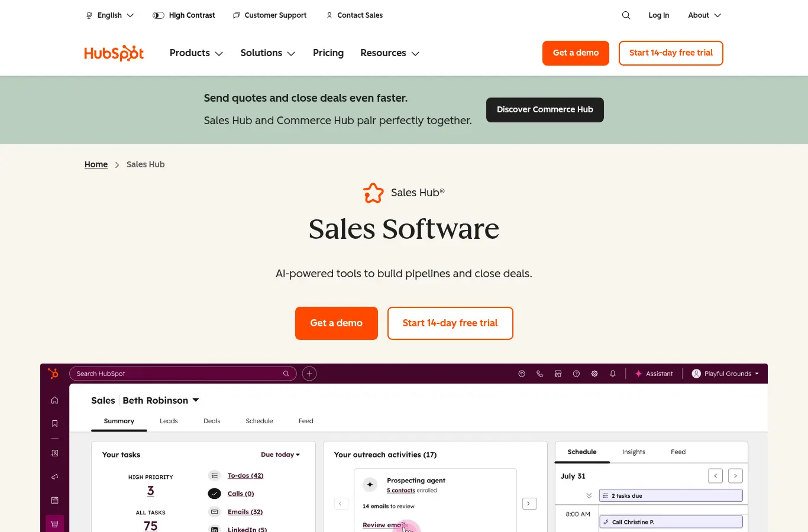Go to previous day in the July 31 schedule

coord(715,476)
